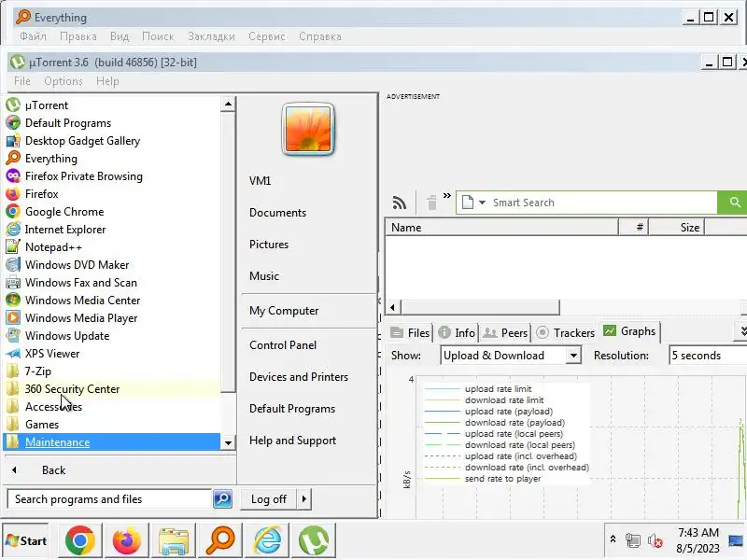Open the Сервис menu in Everything window
The height and width of the screenshot is (560, 747).
267,36
